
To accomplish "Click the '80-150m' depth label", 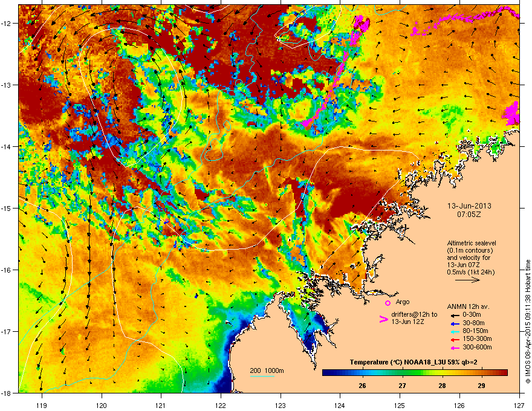I will (475, 331).
